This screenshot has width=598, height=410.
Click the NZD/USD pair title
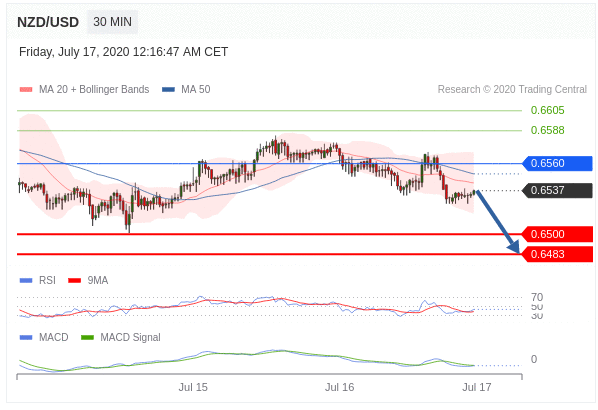(48, 22)
